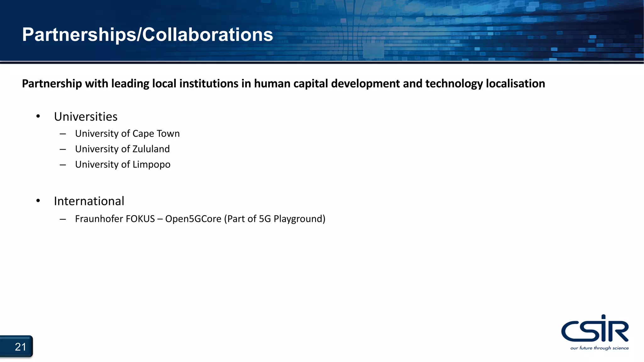The image size is (644, 362).
Task: Click the Partnerships/Collaborations slide title
Action: click(x=147, y=35)
